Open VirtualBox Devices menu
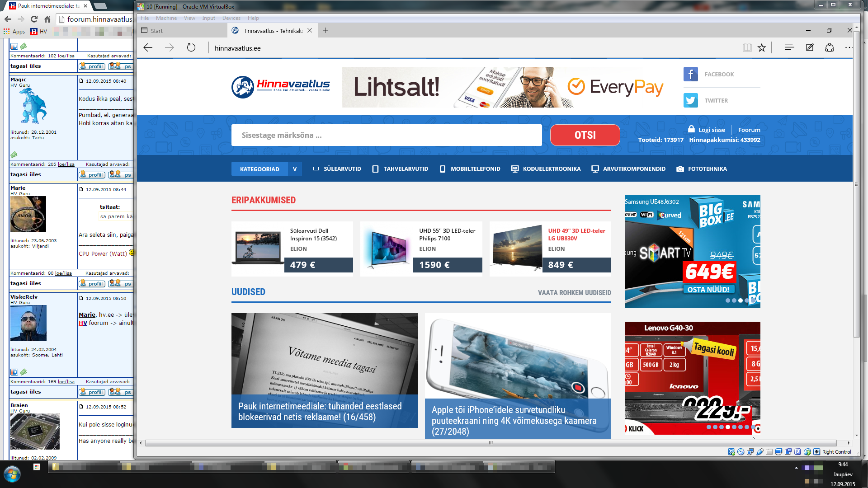Image resolution: width=868 pixels, height=488 pixels. 231,18
